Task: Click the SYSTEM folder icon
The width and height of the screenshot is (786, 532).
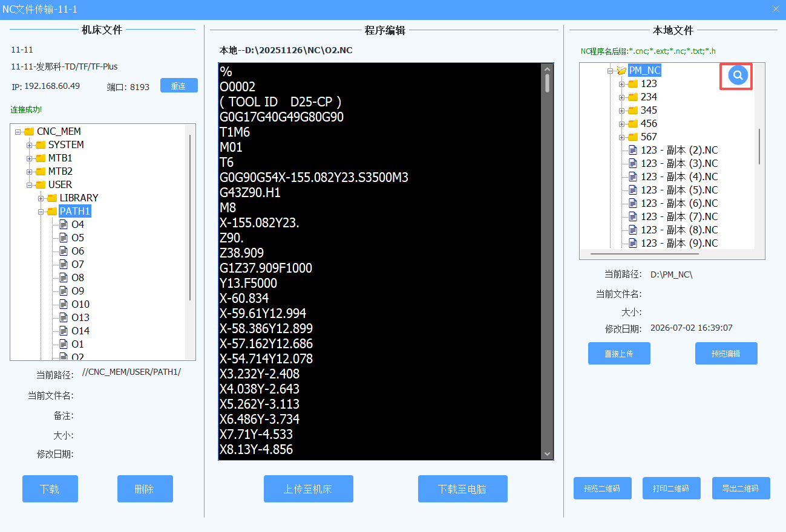Action: (x=41, y=144)
